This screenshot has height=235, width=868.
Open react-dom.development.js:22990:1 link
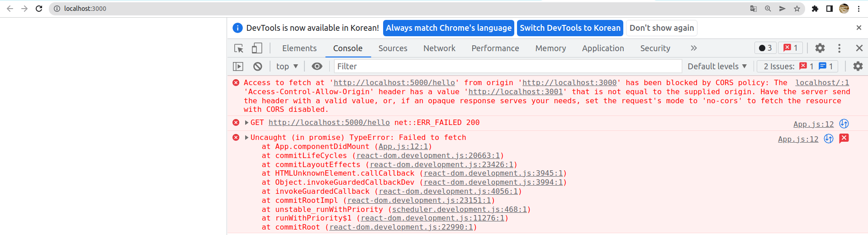pyautogui.click(x=401, y=227)
